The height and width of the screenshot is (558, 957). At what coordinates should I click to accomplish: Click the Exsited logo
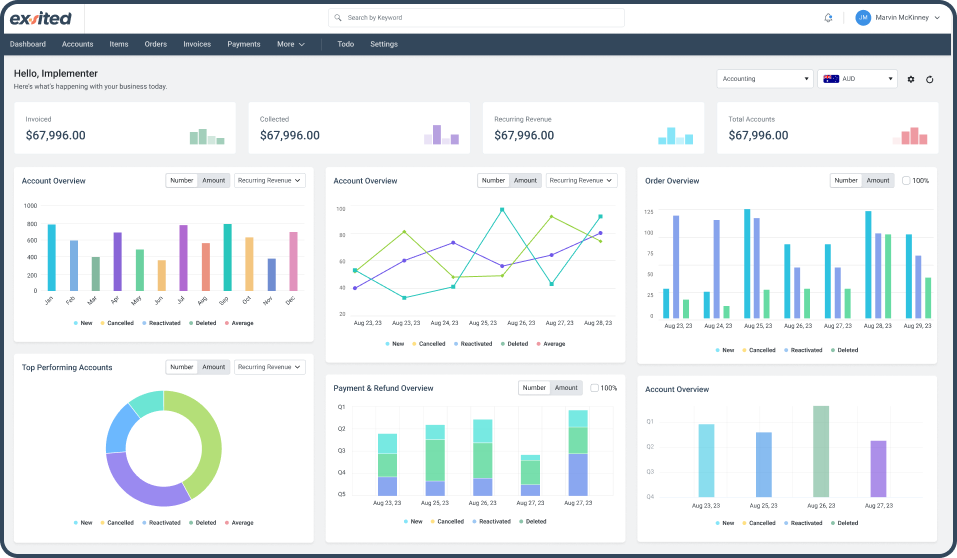click(x=41, y=18)
